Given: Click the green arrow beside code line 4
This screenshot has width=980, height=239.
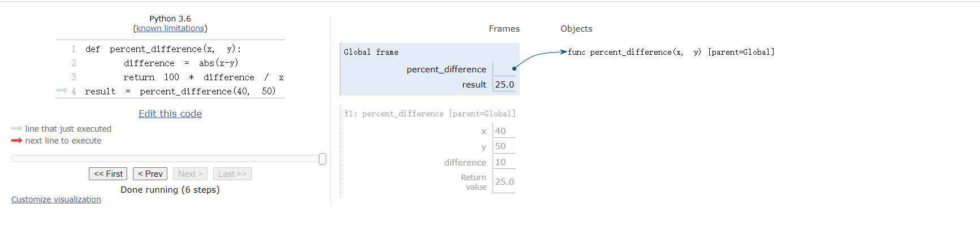Looking at the screenshot, I should coord(62,90).
